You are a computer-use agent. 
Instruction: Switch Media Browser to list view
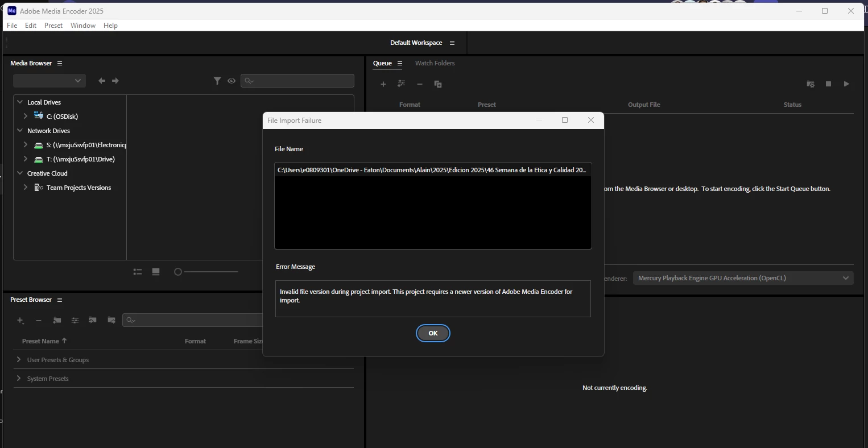138,272
